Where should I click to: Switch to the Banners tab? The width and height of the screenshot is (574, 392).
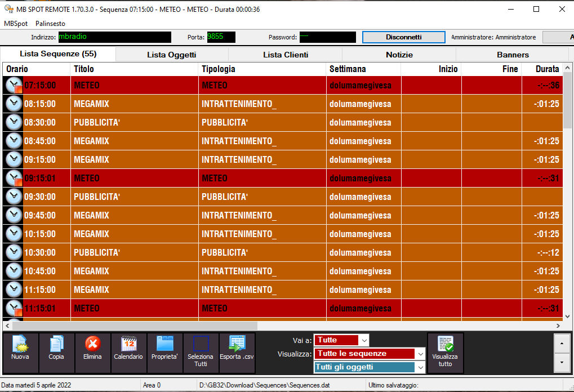pos(513,55)
